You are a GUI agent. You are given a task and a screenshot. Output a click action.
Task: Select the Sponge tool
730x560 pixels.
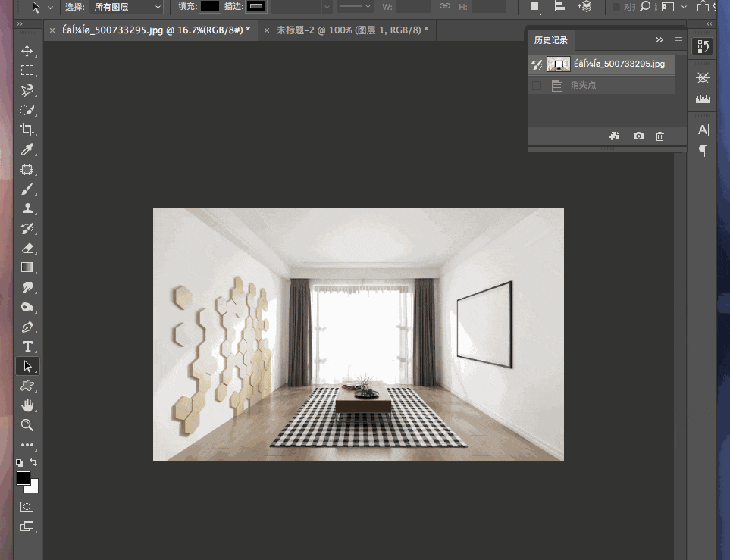point(27,307)
